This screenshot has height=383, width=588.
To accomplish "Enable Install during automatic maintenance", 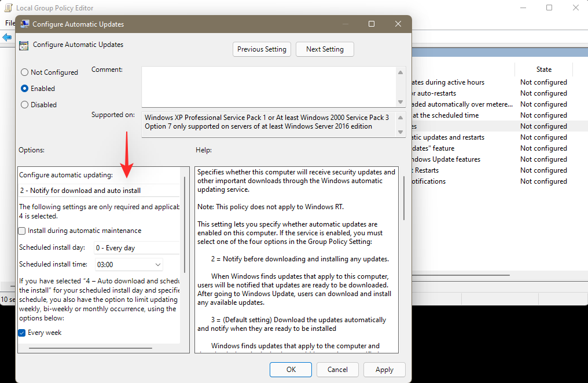I will point(22,231).
